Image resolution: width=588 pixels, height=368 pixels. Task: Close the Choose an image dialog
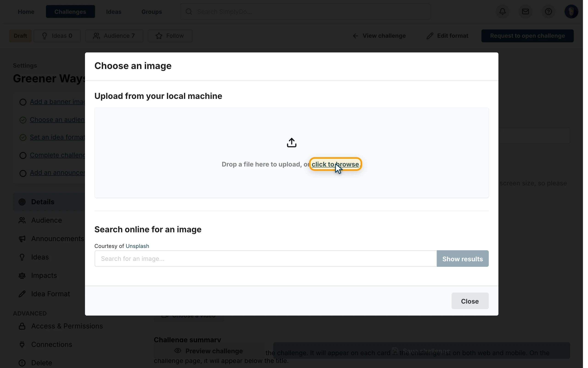(x=470, y=301)
